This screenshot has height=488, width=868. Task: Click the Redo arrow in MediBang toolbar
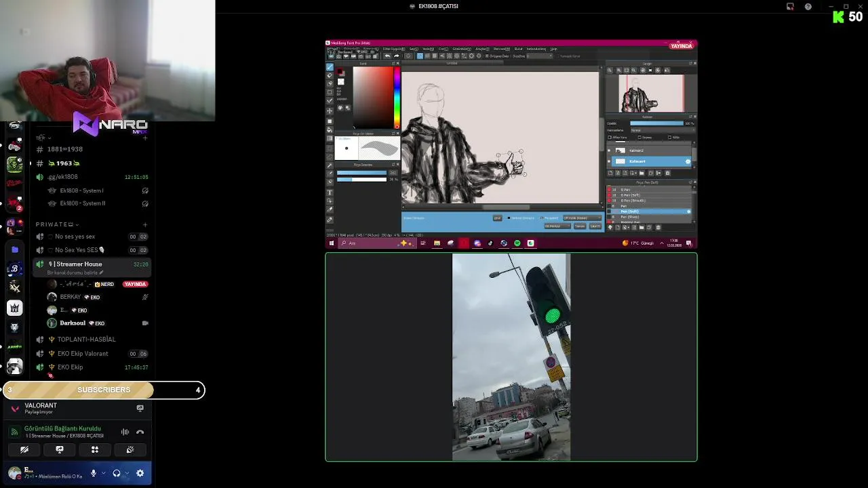(397, 56)
